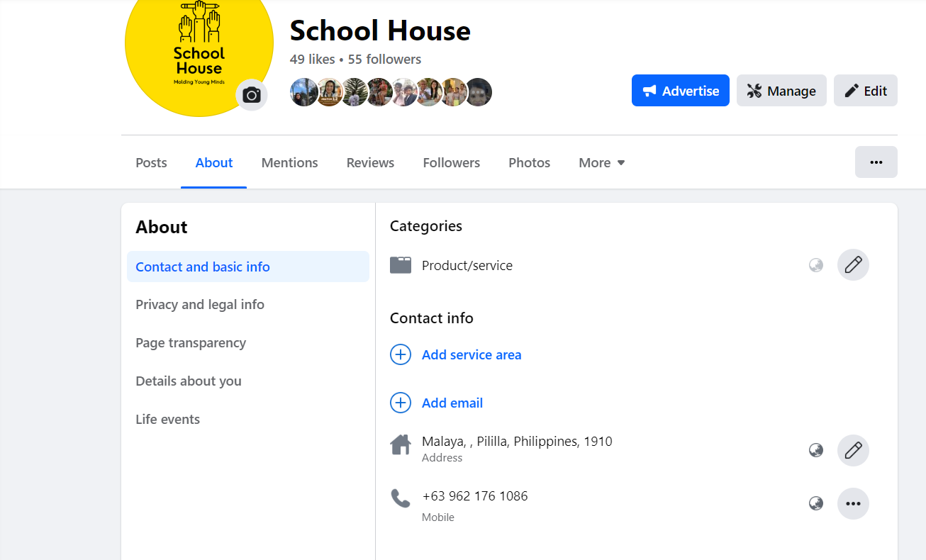Click the camera icon on profile picture
The height and width of the screenshot is (560, 926).
pyautogui.click(x=252, y=95)
